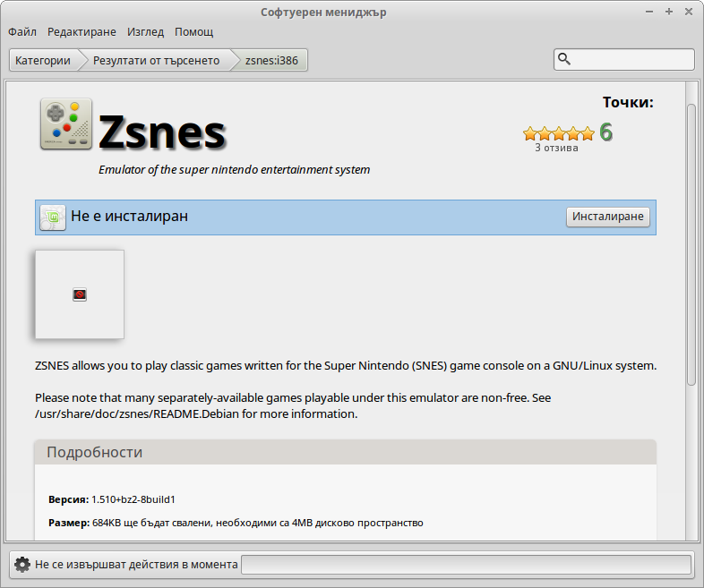The width and height of the screenshot is (704, 588).
Task: Click the Точки: label
Action: click(x=628, y=102)
